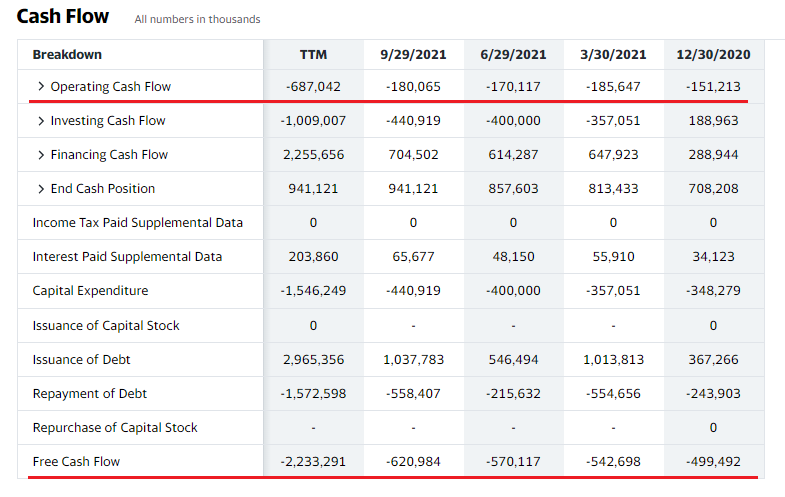This screenshot has height=497, width=785.
Task: Select the Operating Cash Flow label
Action: 111,87
